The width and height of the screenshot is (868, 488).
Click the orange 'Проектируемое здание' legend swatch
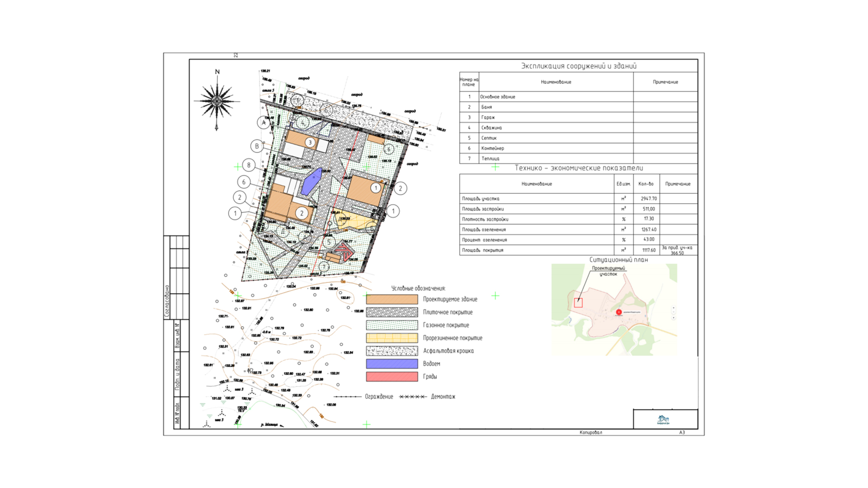[392, 299]
